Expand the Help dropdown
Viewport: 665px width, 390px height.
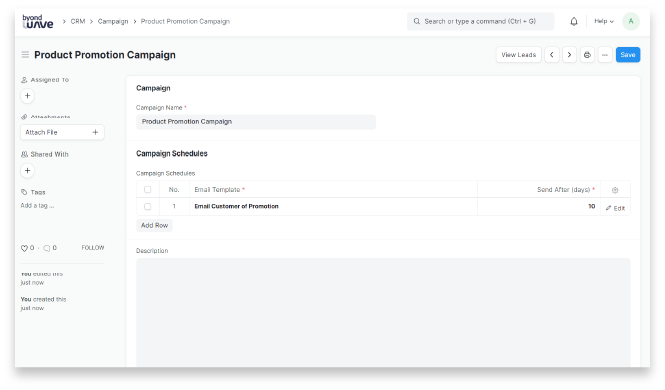[x=604, y=21]
